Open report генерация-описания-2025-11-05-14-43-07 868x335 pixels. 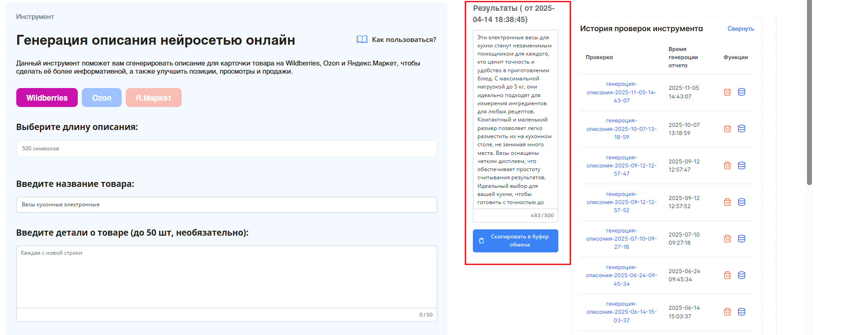point(621,92)
